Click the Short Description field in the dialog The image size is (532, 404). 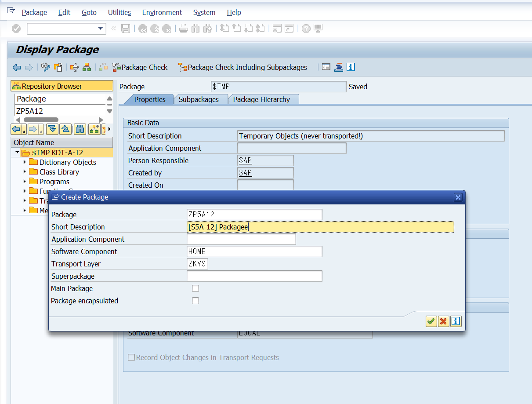[x=320, y=227]
